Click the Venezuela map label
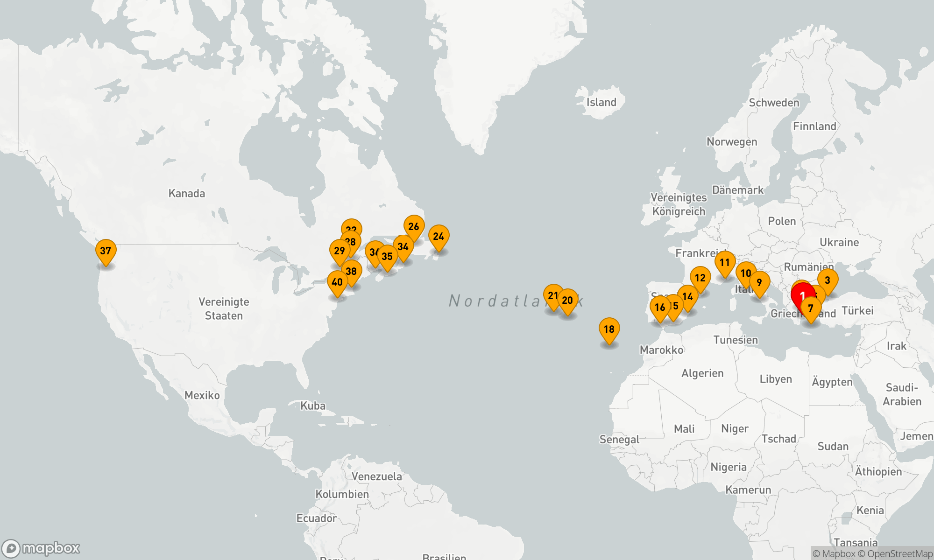The height and width of the screenshot is (560, 934). pos(377,476)
